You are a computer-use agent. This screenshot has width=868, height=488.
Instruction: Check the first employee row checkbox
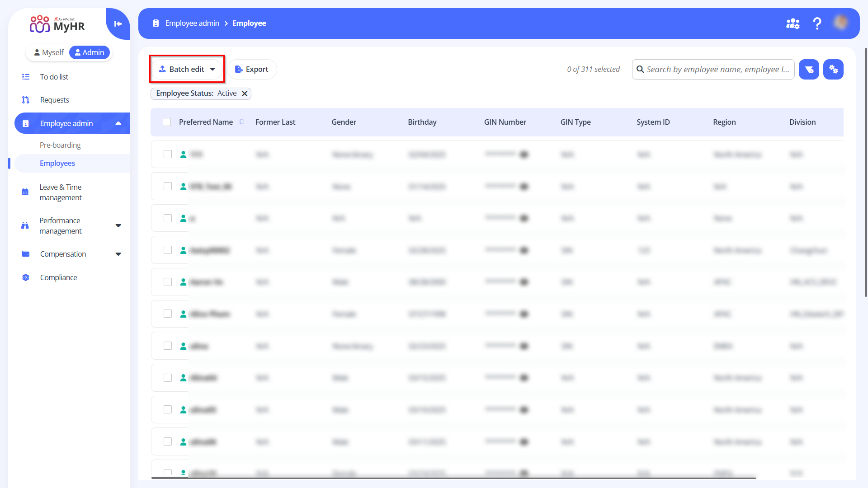pyautogui.click(x=168, y=155)
